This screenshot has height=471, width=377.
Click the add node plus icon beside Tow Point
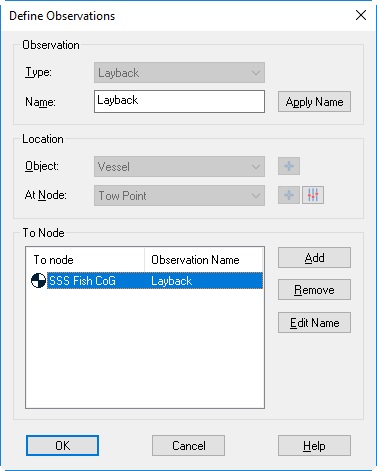click(x=289, y=195)
